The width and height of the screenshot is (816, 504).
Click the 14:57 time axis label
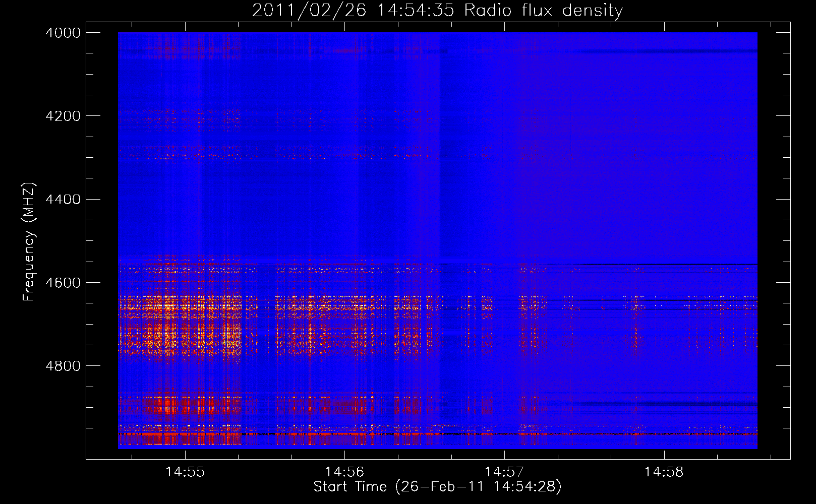point(504,472)
